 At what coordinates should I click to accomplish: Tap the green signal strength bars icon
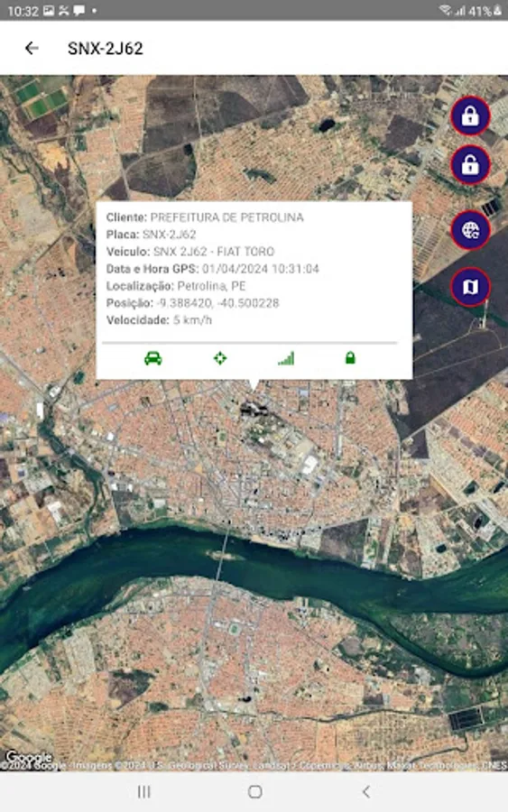286,358
